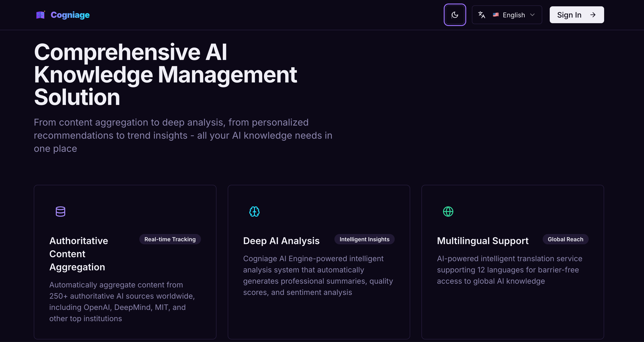Expand the English language chevron
Screen dimensions: 644x342
point(532,15)
